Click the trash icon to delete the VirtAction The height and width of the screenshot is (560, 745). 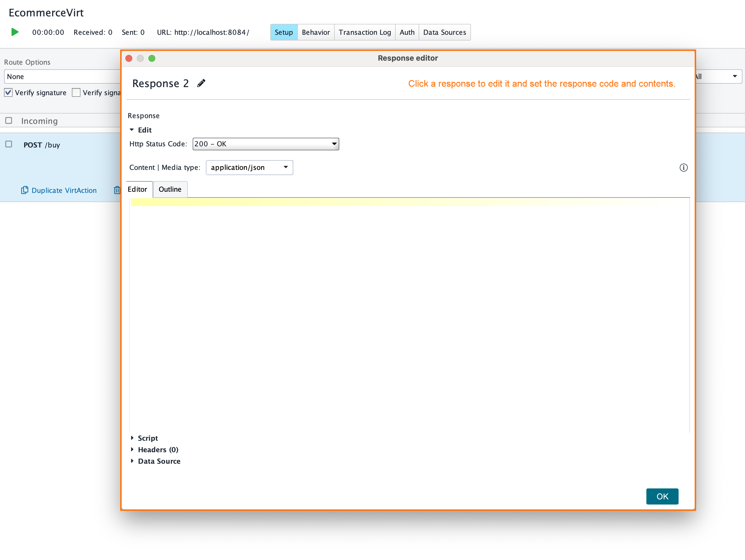(x=117, y=190)
